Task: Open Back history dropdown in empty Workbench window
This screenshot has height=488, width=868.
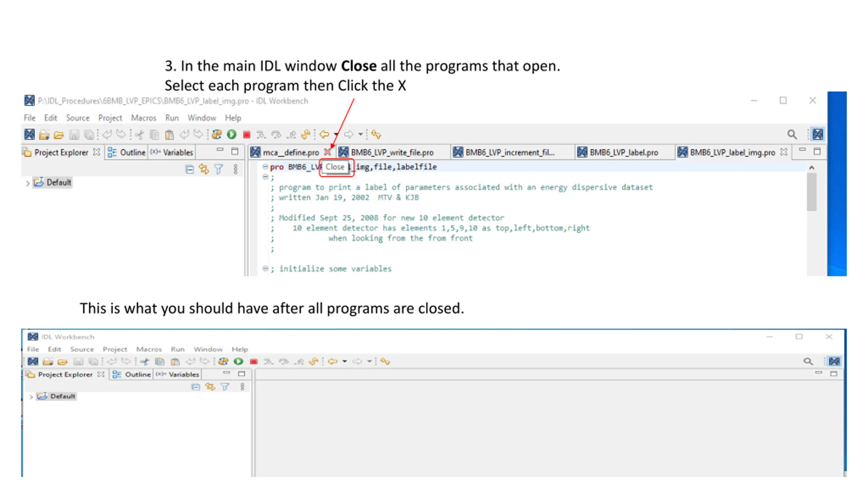Action: point(344,362)
